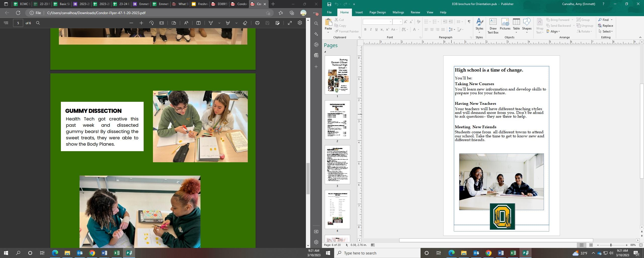Select page 1 thumbnail in Pages pane
The image size is (644, 258).
point(337,75)
